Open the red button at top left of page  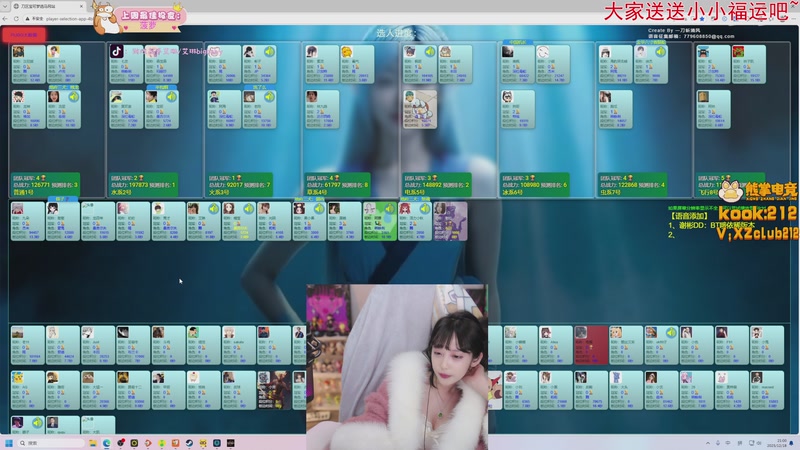point(23,35)
